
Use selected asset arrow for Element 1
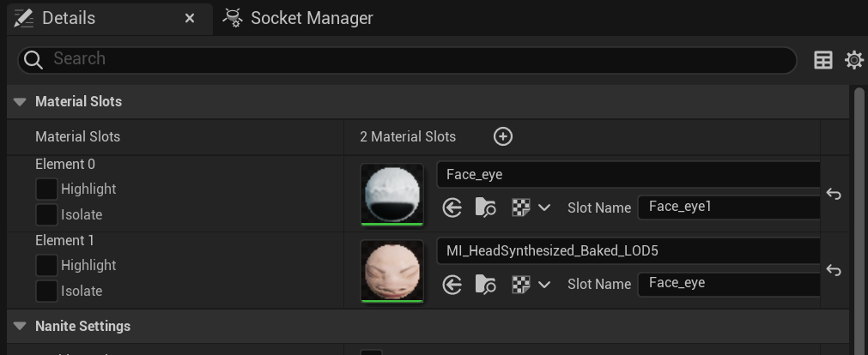[x=452, y=283]
